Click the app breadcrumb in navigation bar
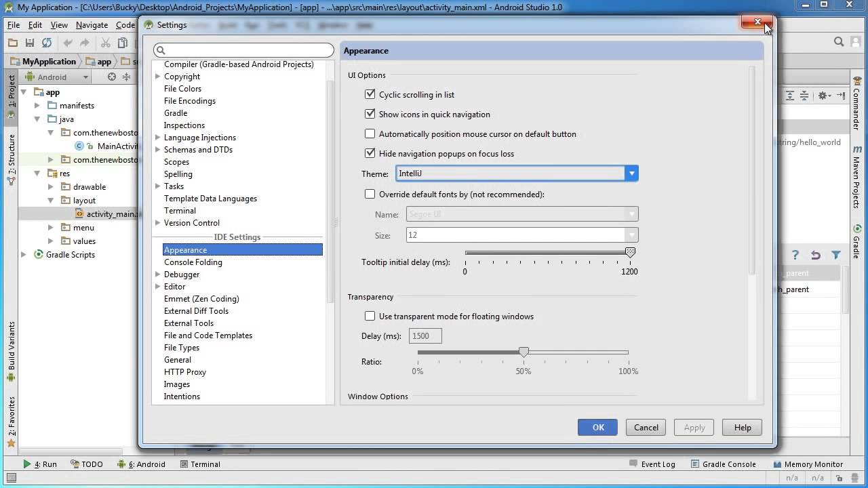Screen dimensions: 868x488 (99, 61)
